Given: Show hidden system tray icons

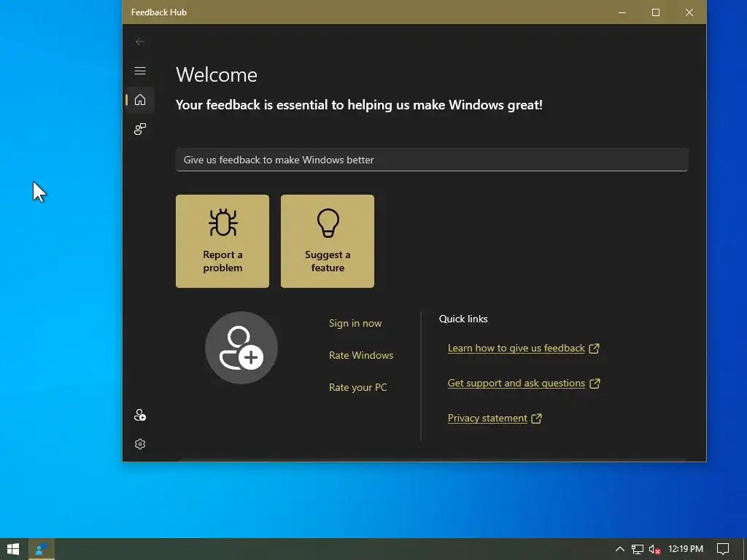Looking at the screenshot, I should [x=620, y=549].
